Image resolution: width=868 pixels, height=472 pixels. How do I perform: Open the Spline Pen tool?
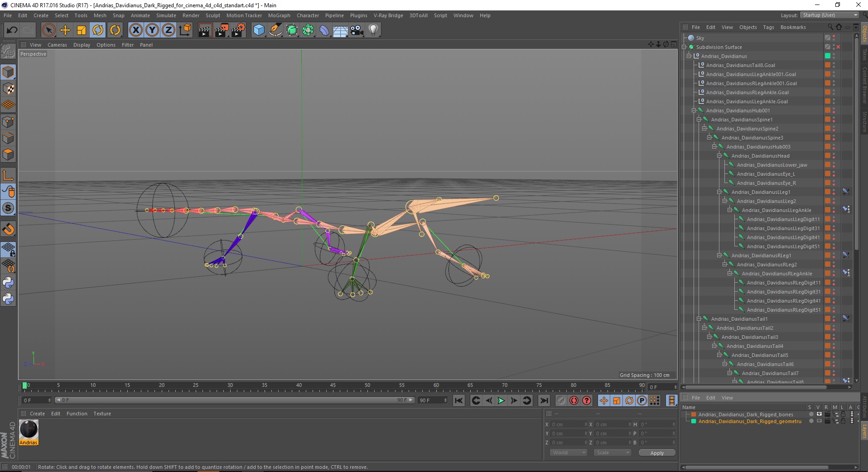[x=275, y=30]
